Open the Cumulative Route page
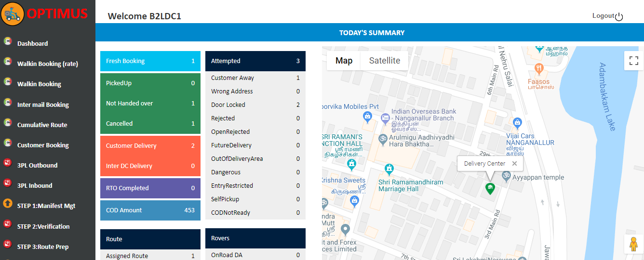The height and width of the screenshot is (260, 644). 42,125
